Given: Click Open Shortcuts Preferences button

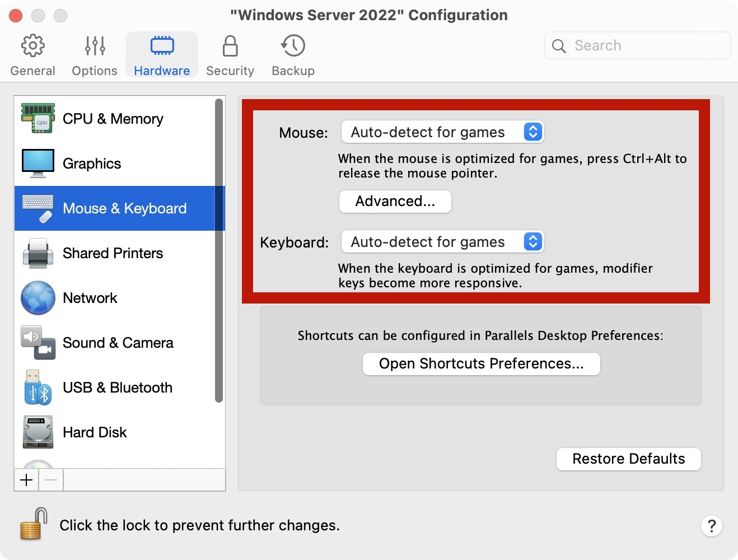Looking at the screenshot, I should [x=482, y=364].
